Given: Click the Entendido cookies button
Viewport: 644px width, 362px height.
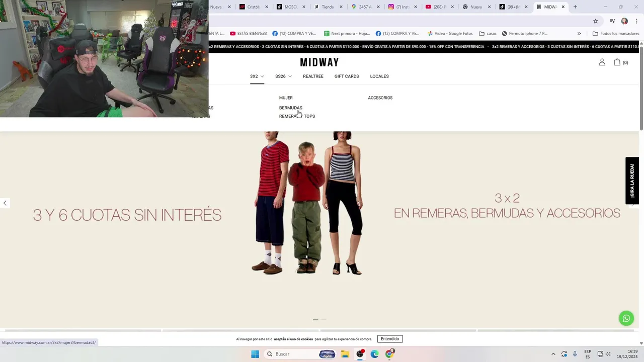Looking at the screenshot, I should (x=390, y=339).
